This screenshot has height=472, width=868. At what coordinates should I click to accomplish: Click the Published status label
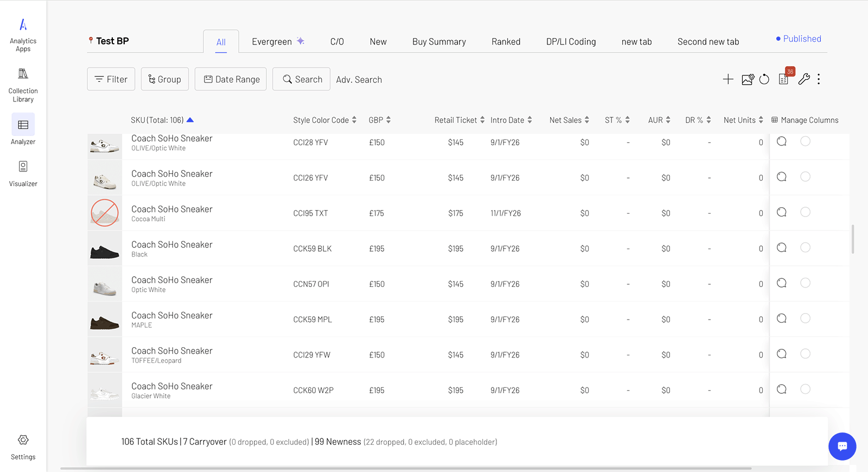tap(799, 39)
